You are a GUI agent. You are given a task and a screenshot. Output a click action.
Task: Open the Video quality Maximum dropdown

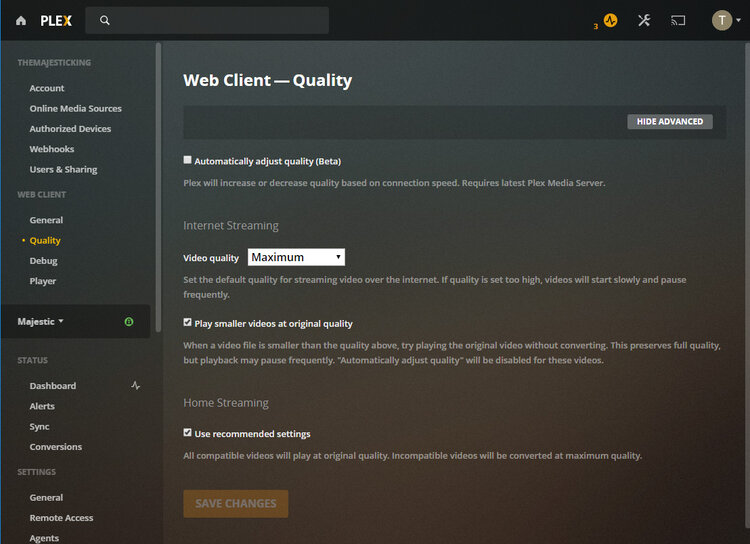[296, 257]
